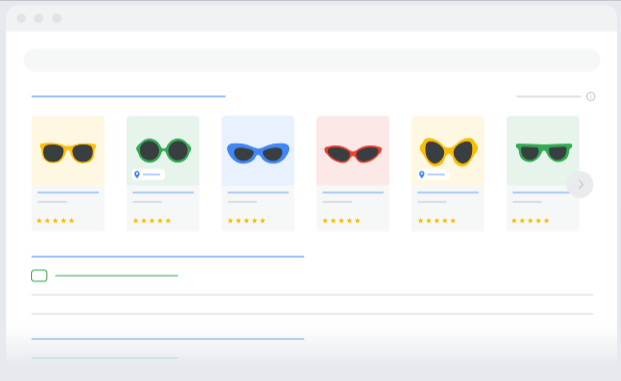The image size is (621, 381).
Task: Click the location pin on green round sunglasses
Action: click(137, 174)
